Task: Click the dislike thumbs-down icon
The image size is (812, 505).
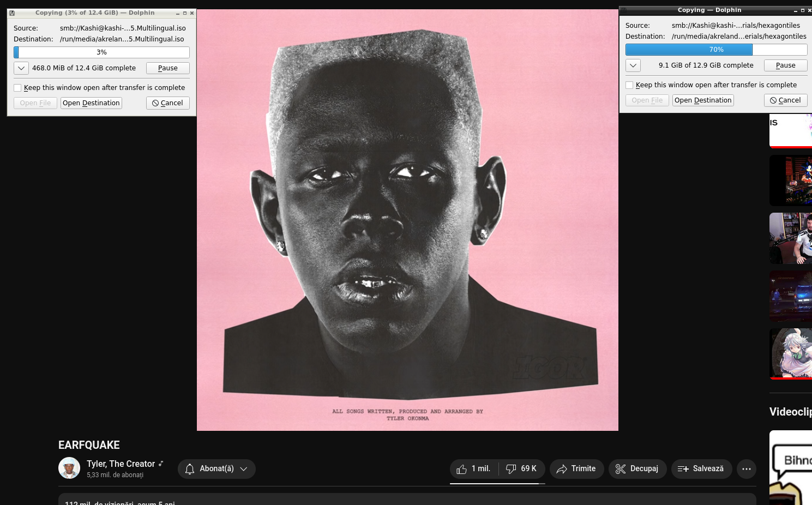Action: coord(511,469)
